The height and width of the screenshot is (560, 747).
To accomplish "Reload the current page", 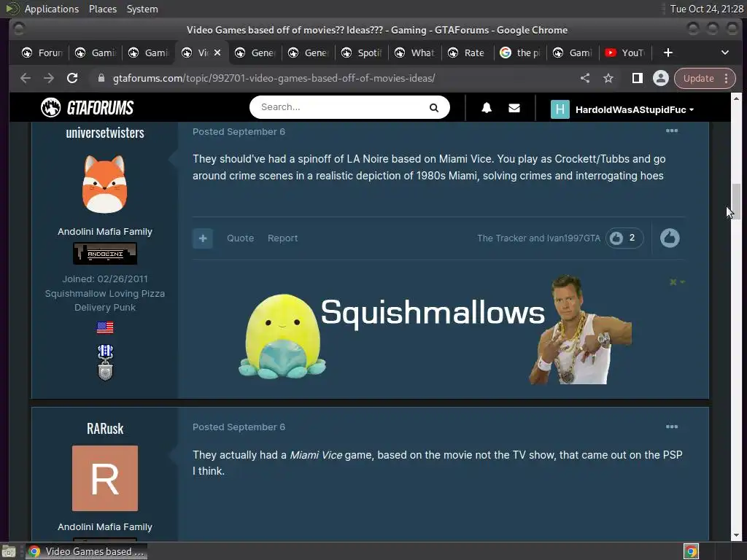I will click(x=72, y=78).
